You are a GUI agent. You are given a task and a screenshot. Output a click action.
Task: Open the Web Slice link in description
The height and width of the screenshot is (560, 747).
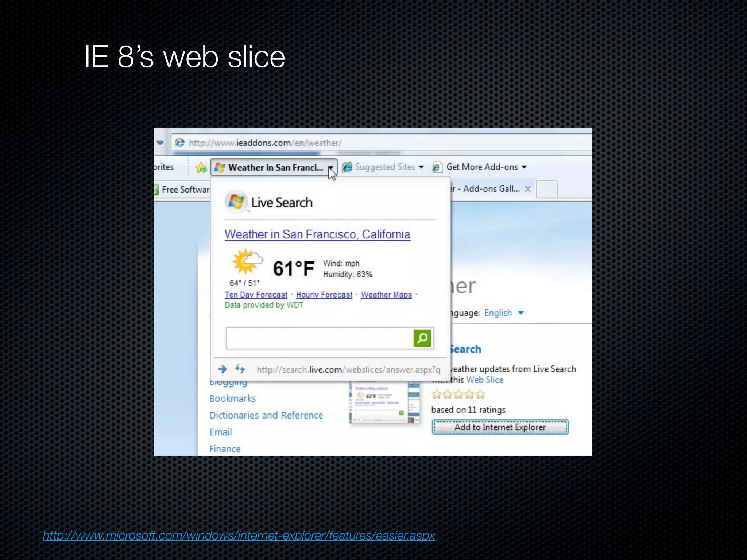pos(485,380)
